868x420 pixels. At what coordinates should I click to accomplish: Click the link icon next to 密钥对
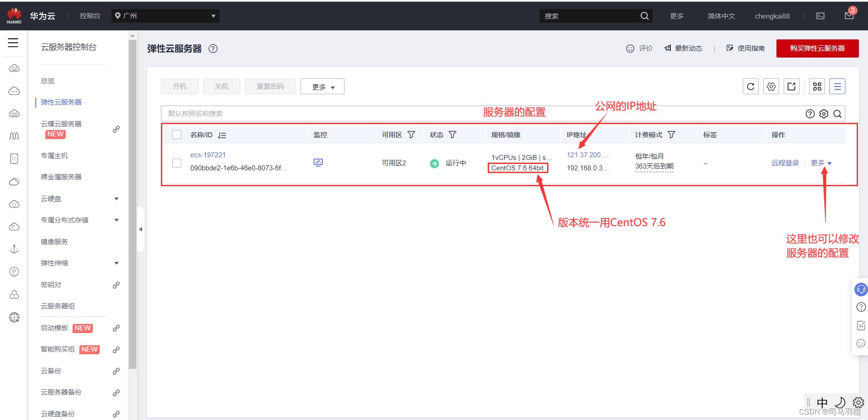116,285
